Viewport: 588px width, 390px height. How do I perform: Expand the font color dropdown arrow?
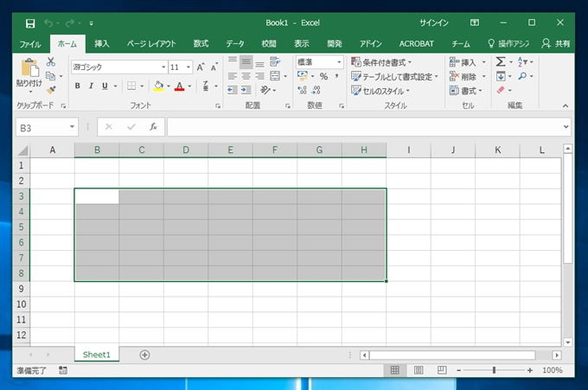[x=189, y=86]
